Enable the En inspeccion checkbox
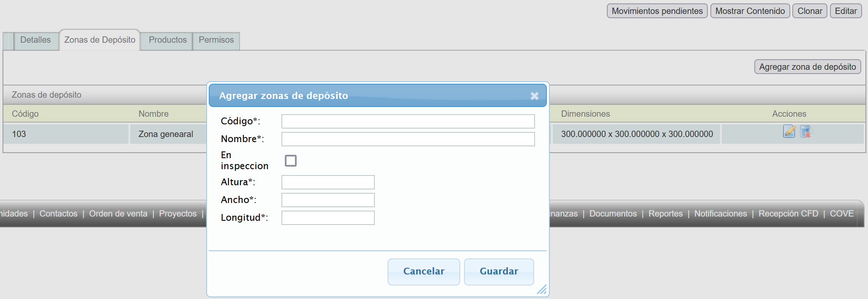 (x=291, y=161)
